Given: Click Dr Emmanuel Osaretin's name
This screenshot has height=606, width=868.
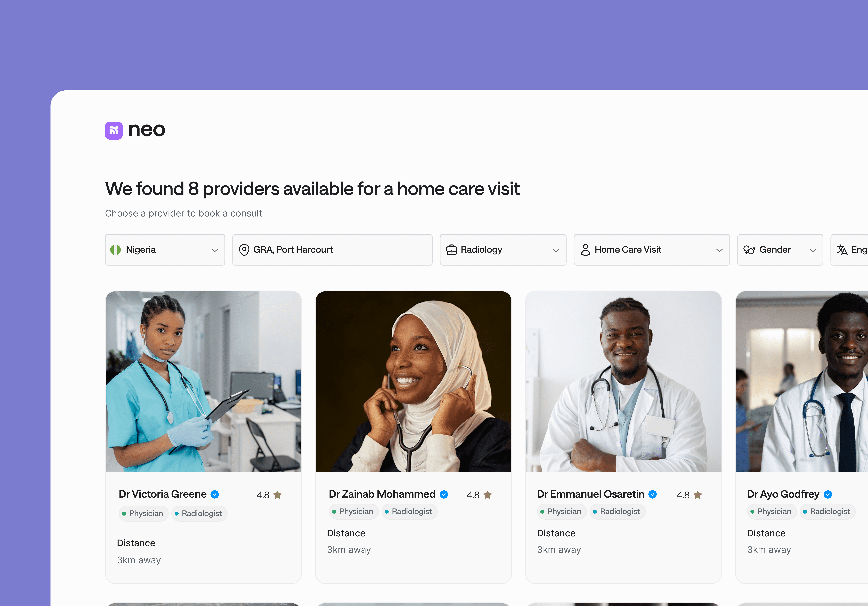Looking at the screenshot, I should click(x=591, y=494).
